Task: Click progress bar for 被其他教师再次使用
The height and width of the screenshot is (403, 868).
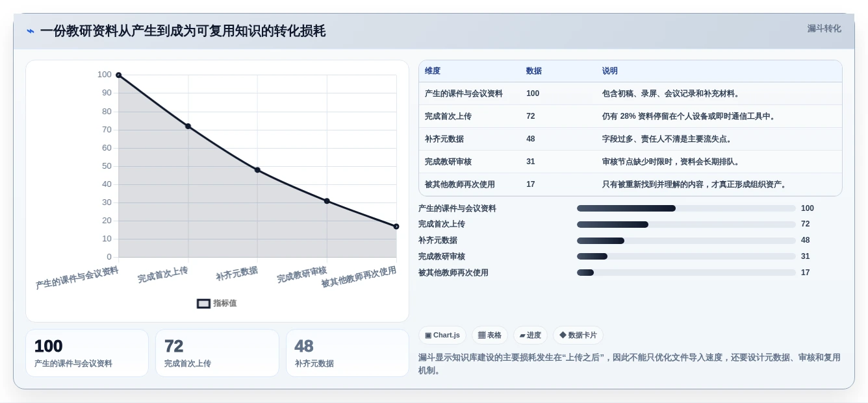Action: pos(686,273)
